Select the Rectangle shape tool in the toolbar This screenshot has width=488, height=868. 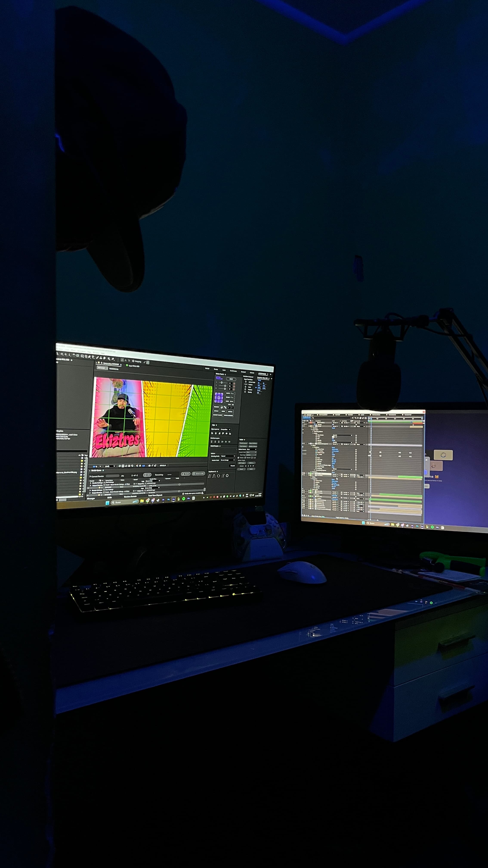(x=82, y=356)
